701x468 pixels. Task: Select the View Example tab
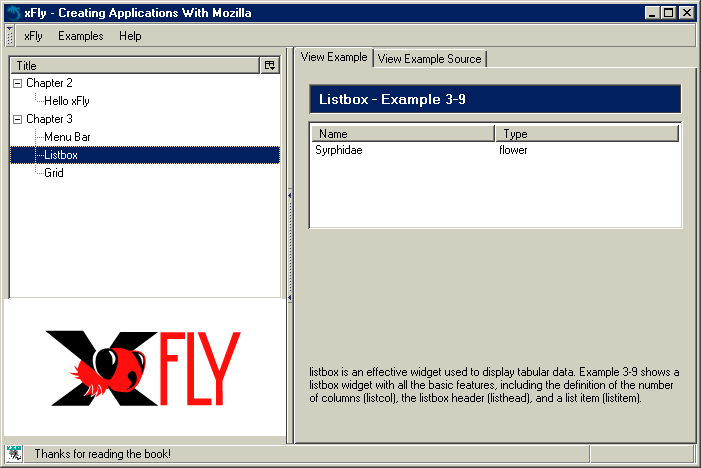(334, 58)
